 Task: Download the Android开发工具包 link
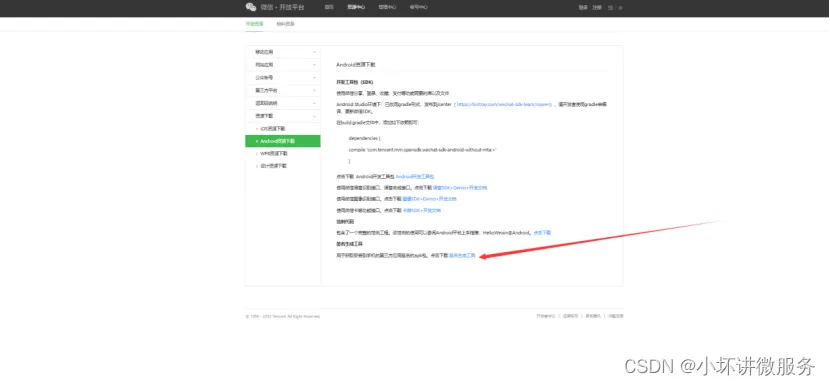[x=415, y=176]
